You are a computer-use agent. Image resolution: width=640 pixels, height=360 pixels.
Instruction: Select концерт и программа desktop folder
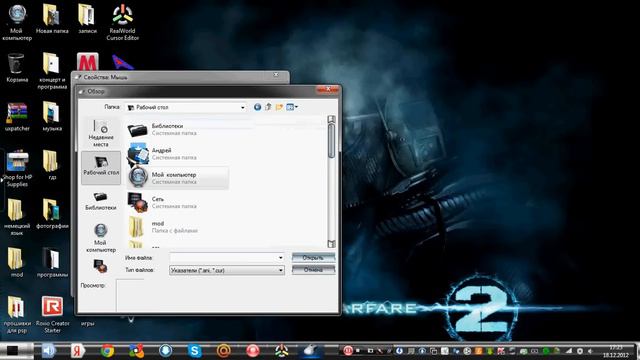click(x=52, y=71)
